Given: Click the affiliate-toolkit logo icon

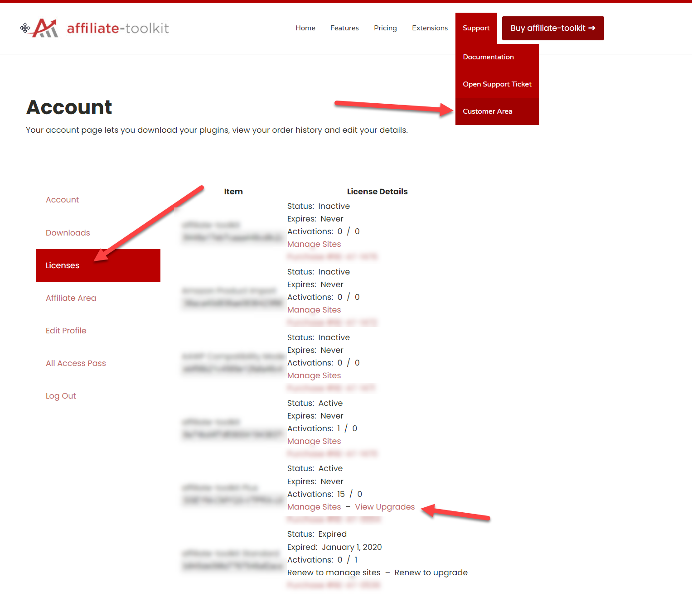Looking at the screenshot, I should click(x=45, y=28).
